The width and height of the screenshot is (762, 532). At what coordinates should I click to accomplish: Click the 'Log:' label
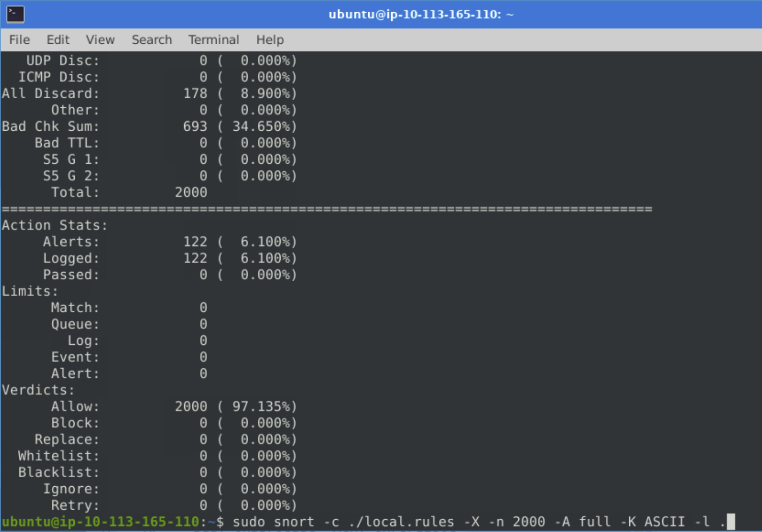(83, 341)
